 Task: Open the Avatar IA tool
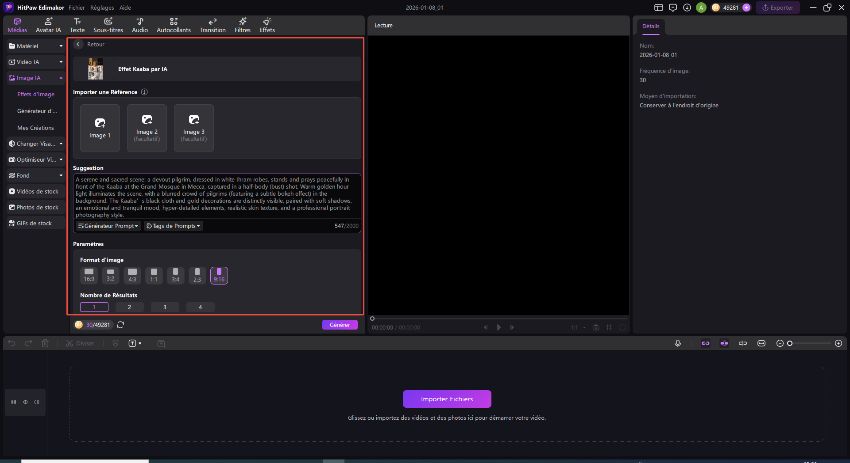46,24
